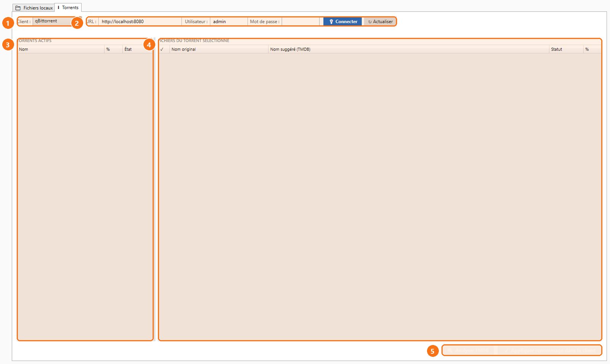610x364 pixels.
Task: Sort files by Statut column
Action: pyautogui.click(x=566, y=49)
